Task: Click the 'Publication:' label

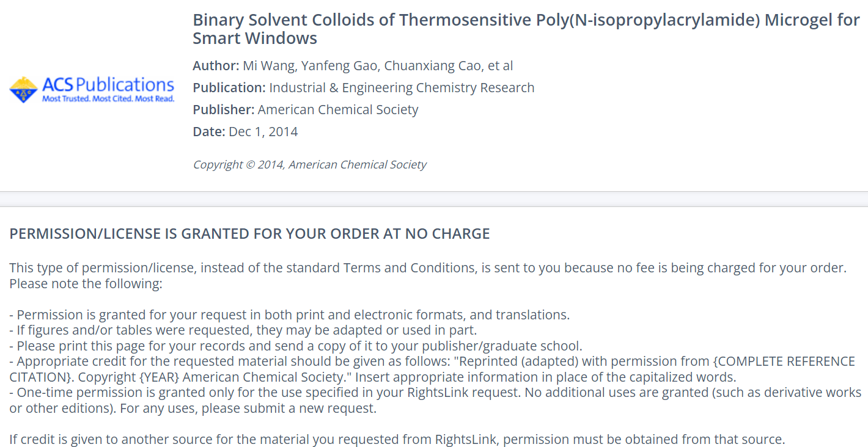Action: (x=229, y=88)
